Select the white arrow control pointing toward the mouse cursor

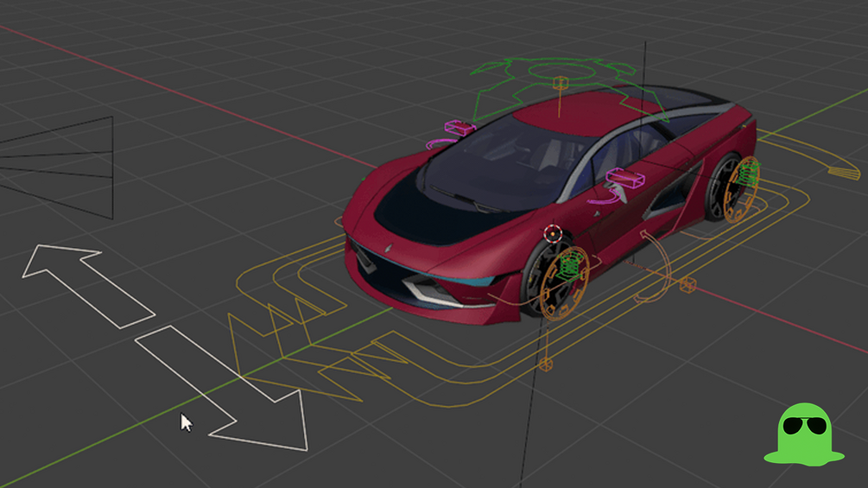[221, 388]
